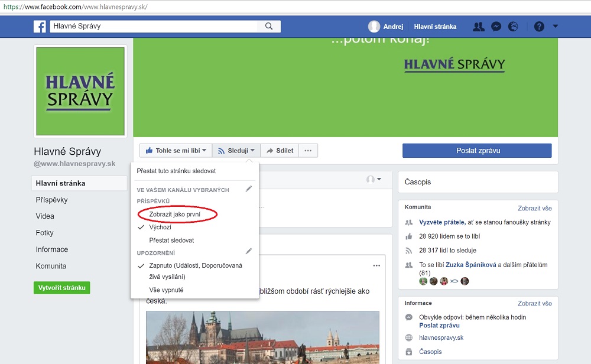
Task: Open the post options three-dot menu
Action: coord(376,266)
